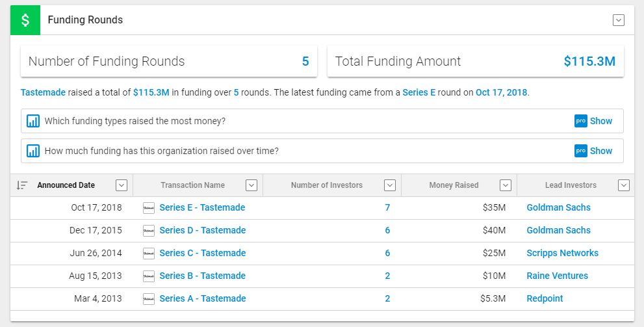This screenshot has width=644, height=327.
Task: Click the chart icon beside funding over time question
Action: 33,151
